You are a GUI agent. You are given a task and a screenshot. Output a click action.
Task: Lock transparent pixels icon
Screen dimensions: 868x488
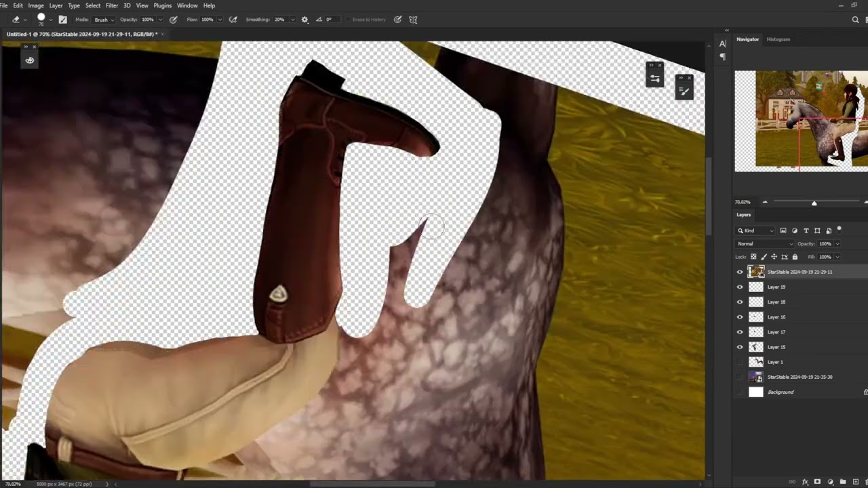click(x=753, y=257)
